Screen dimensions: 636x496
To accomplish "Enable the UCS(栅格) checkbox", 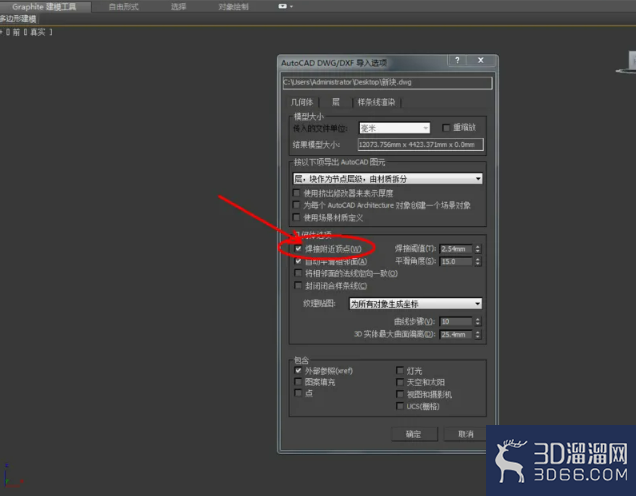I will (400, 406).
